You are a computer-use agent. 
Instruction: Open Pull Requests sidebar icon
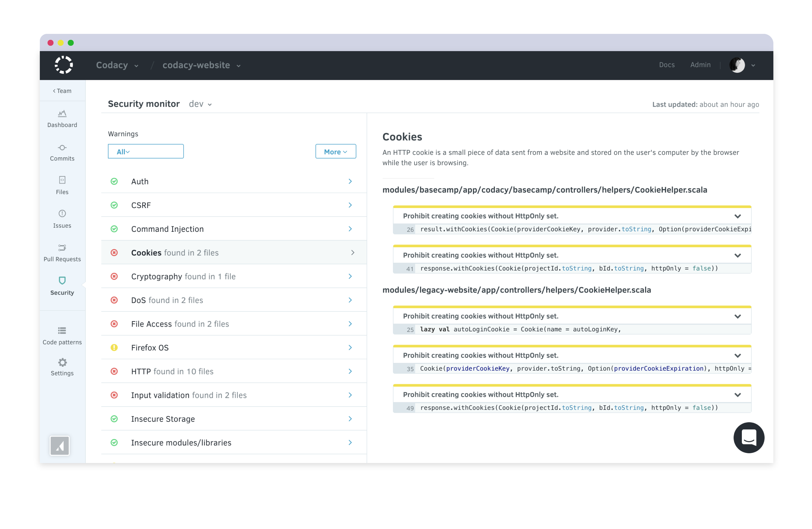(x=62, y=248)
